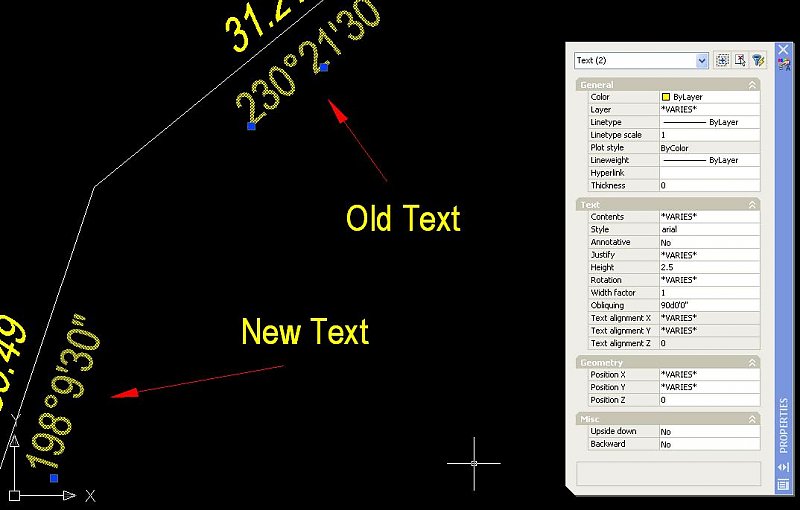
Task: Select the 198°9'30" text object
Action: tap(62, 392)
